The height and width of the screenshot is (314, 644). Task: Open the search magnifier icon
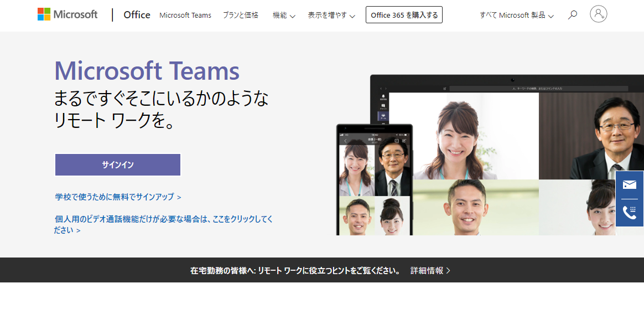click(x=572, y=15)
